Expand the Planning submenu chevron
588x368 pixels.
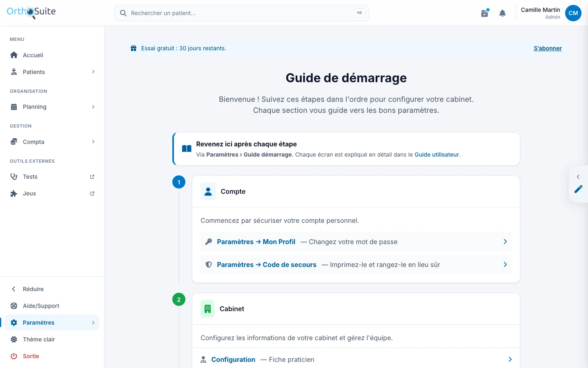[94, 107]
